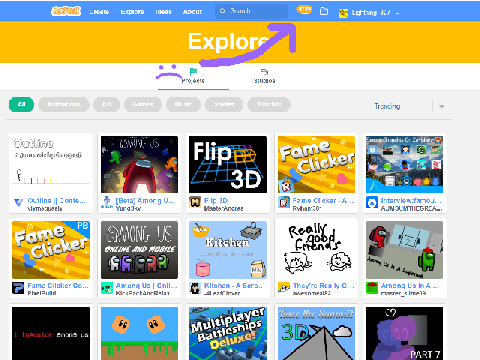Click the Interview project author avatar

click(x=372, y=202)
